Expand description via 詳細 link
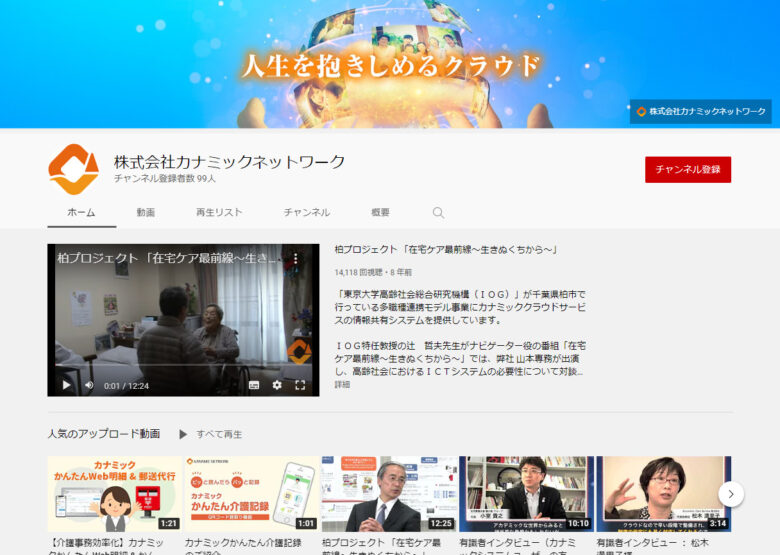This screenshot has width=780, height=555. pos(342,384)
